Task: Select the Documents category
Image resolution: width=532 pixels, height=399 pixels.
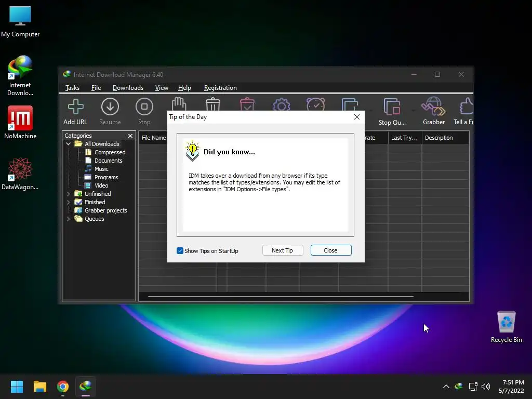Action: [108, 161]
